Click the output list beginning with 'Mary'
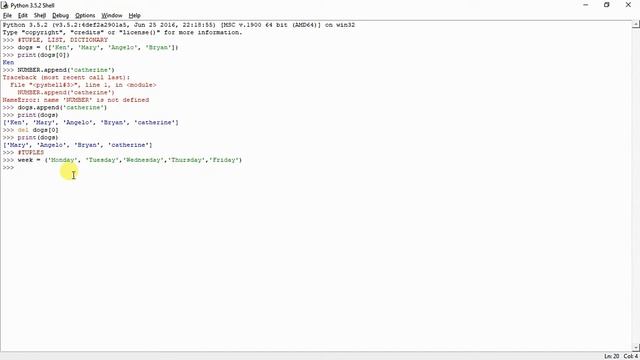Image resolution: width=640 pixels, height=360 pixels. [78, 145]
